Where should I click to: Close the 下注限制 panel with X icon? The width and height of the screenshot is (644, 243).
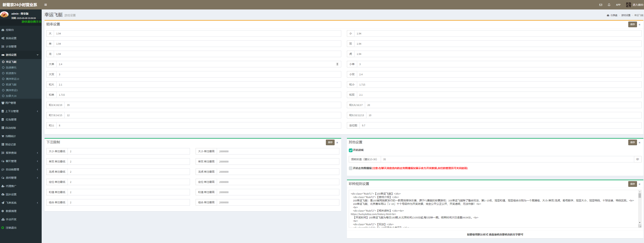tap(337, 143)
